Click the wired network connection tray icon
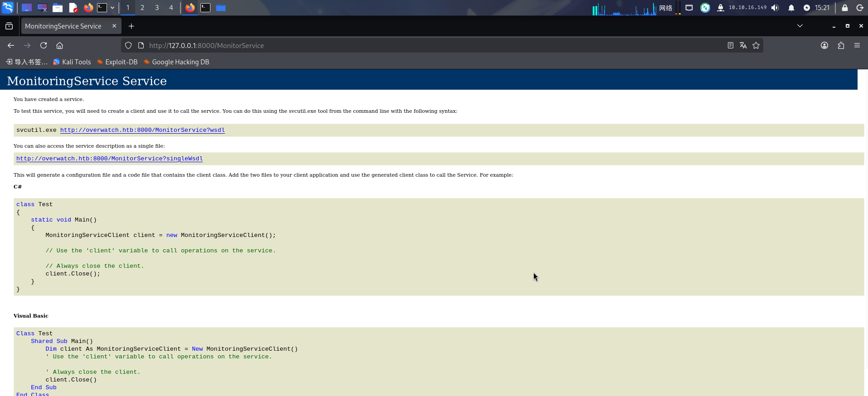This screenshot has width=868, height=396. (689, 8)
